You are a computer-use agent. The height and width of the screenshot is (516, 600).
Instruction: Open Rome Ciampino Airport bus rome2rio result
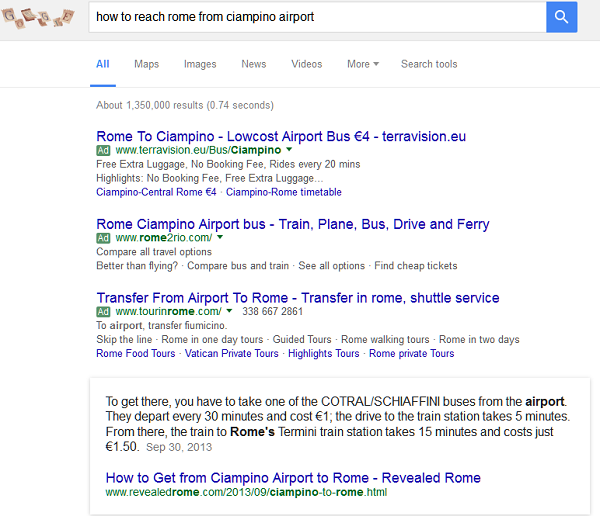coord(293,224)
